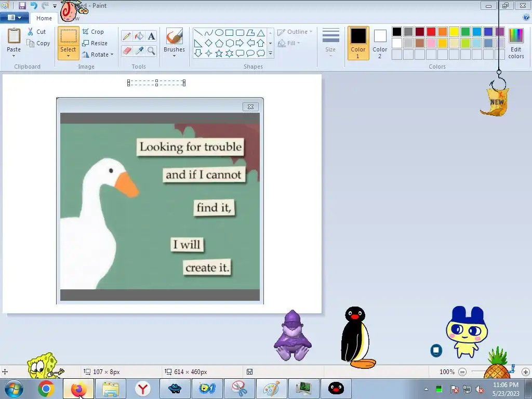Click the Copy button
The width and height of the screenshot is (532, 399).
[38, 43]
